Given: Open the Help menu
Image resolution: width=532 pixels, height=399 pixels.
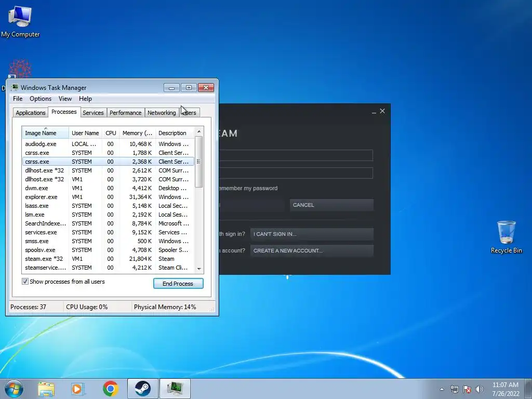Looking at the screenshot, I should point(85,99).
